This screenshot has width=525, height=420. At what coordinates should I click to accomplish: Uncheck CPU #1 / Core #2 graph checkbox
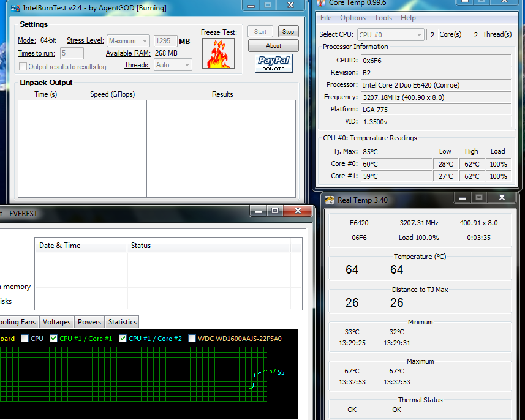123,339
